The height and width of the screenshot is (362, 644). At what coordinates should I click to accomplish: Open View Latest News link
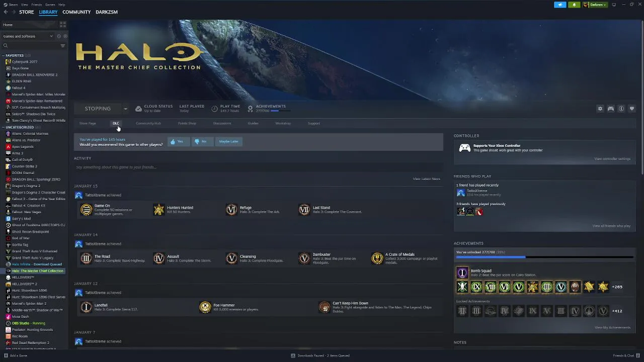pyautogui.click(x=426, y=179)
